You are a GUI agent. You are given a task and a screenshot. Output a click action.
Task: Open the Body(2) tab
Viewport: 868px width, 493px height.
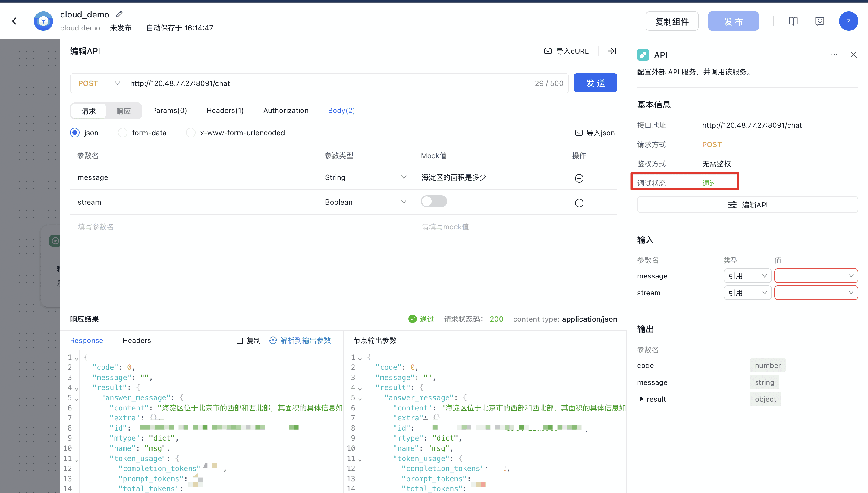pos(341,110)
